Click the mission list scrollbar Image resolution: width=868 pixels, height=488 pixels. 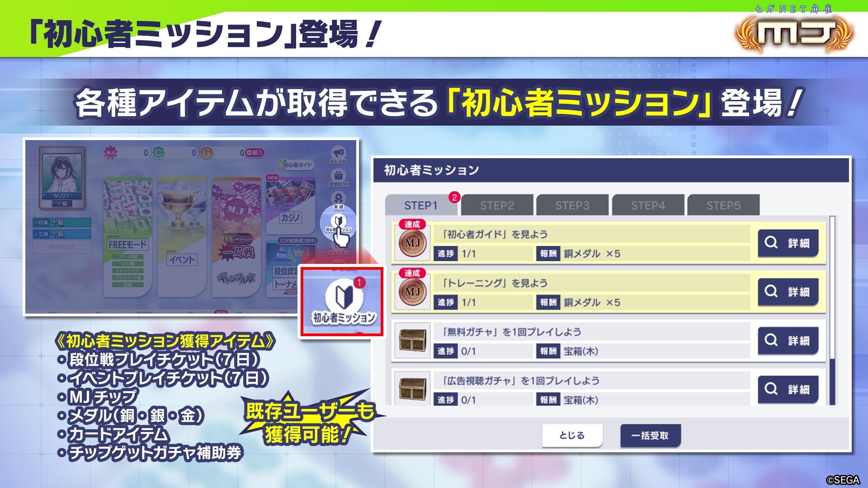point(832,311)
